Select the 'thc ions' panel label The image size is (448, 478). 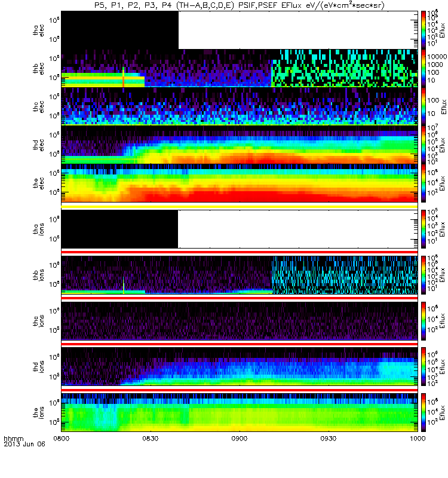[x=39, y=321]
